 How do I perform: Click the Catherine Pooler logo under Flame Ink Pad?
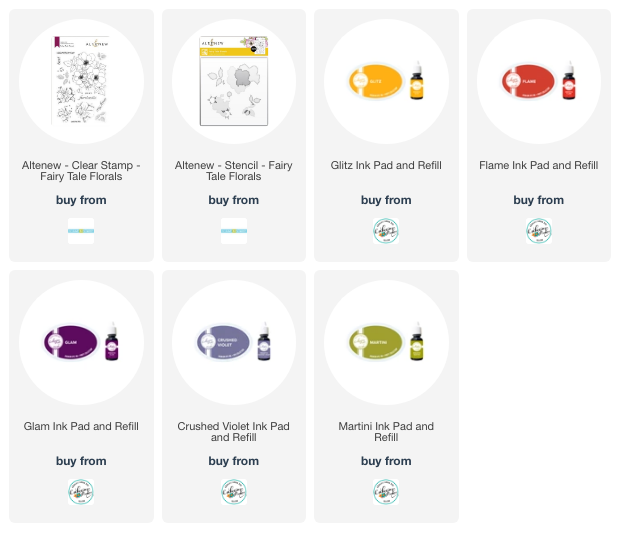pos(539,231)
